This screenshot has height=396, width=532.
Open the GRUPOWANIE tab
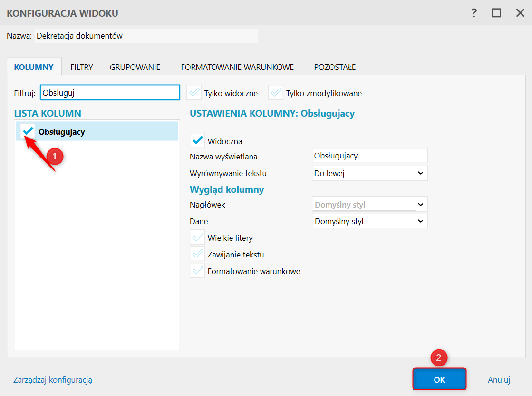[135, 67]
